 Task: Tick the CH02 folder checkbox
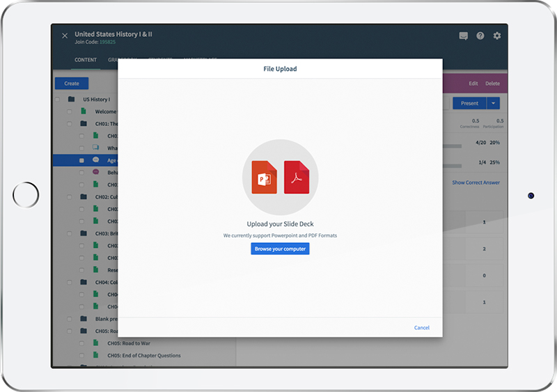coord(69,197)
